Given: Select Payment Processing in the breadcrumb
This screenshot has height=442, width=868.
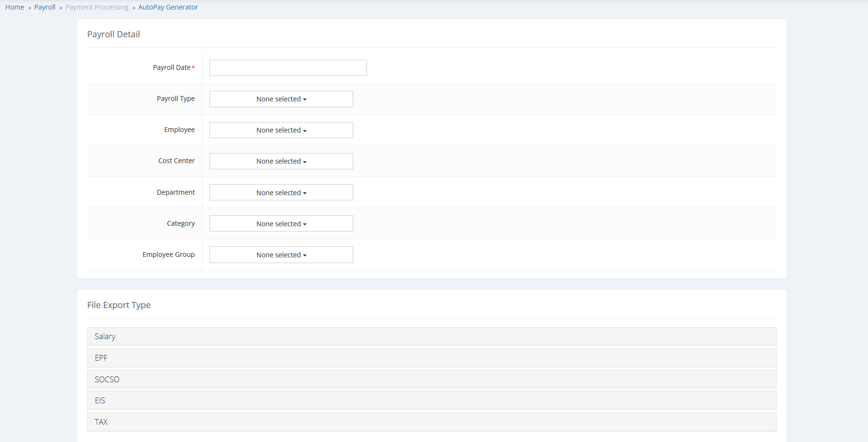Looking at the screenshot, I should pyautogui.click(x=97, y=7).
